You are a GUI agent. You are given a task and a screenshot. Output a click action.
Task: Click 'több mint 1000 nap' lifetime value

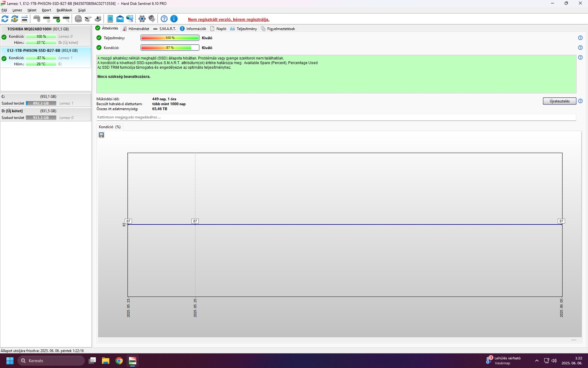tap(169, 104)
